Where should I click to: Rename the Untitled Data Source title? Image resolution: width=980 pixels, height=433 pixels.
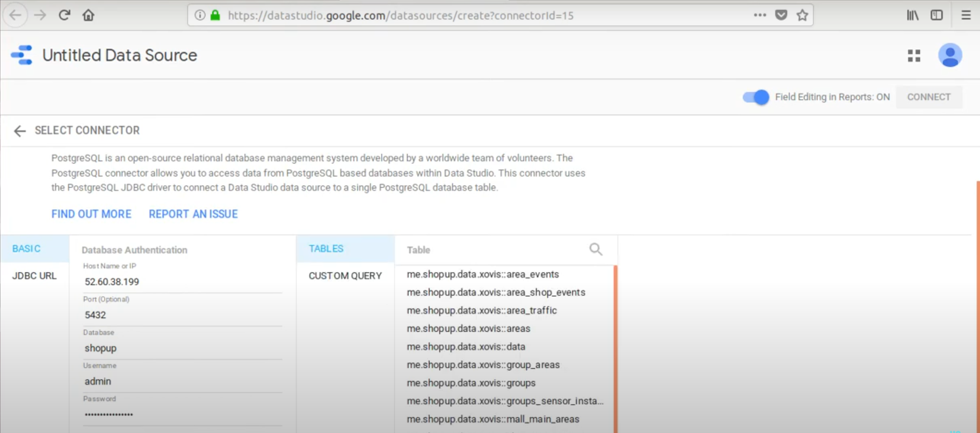click(120, 55)
